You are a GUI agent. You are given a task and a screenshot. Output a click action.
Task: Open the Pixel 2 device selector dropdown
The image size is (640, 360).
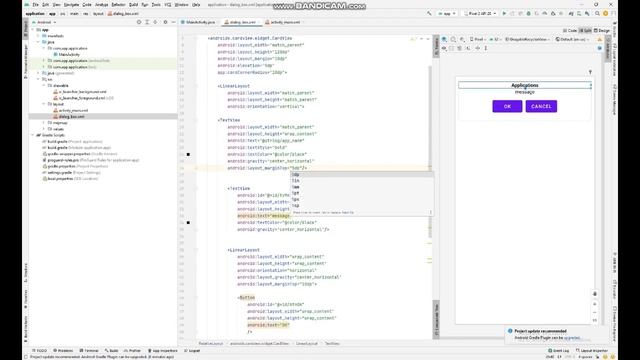point(480,13)
